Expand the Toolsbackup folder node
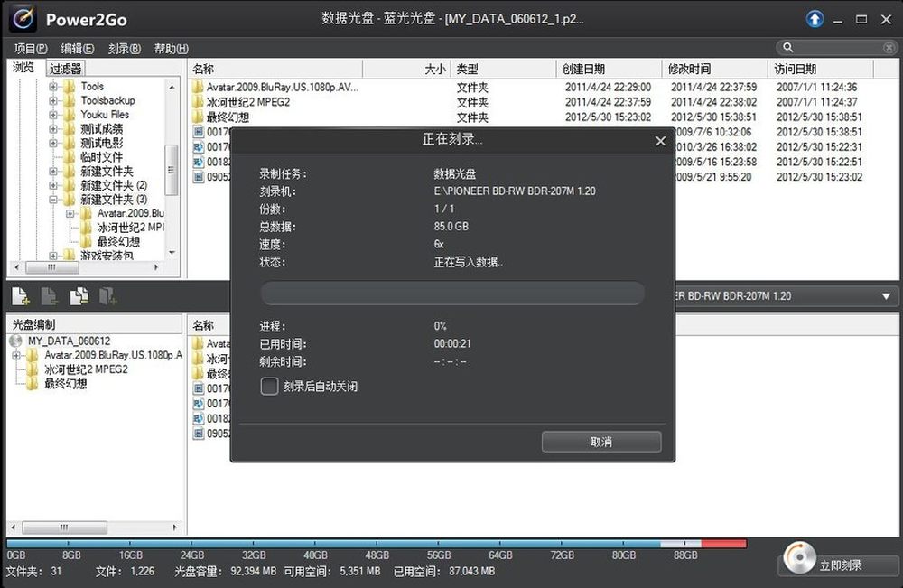Image resolution: width=903 pixels, height=588 pixels. [53, 101]
